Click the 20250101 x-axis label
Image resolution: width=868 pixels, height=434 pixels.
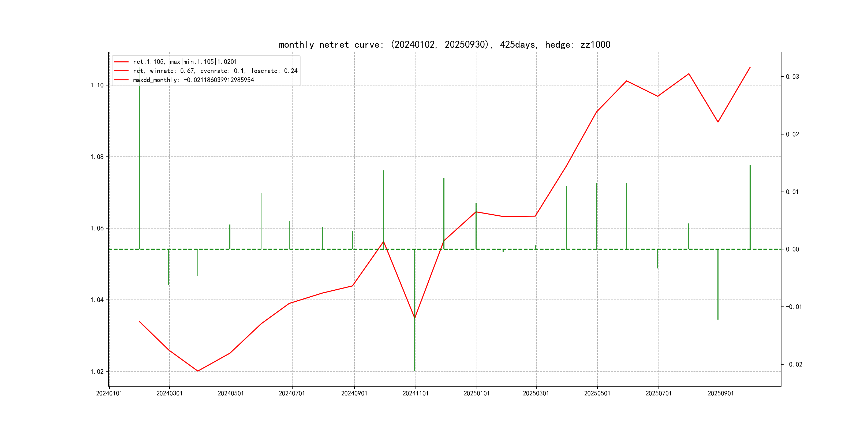(x=476, y=393)
